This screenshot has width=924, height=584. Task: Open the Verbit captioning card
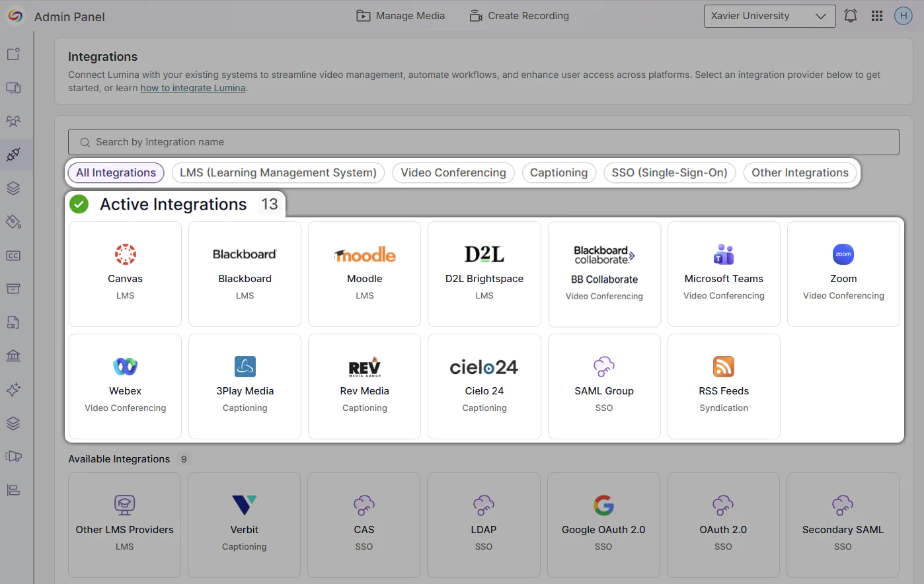(x=245, y=525)
